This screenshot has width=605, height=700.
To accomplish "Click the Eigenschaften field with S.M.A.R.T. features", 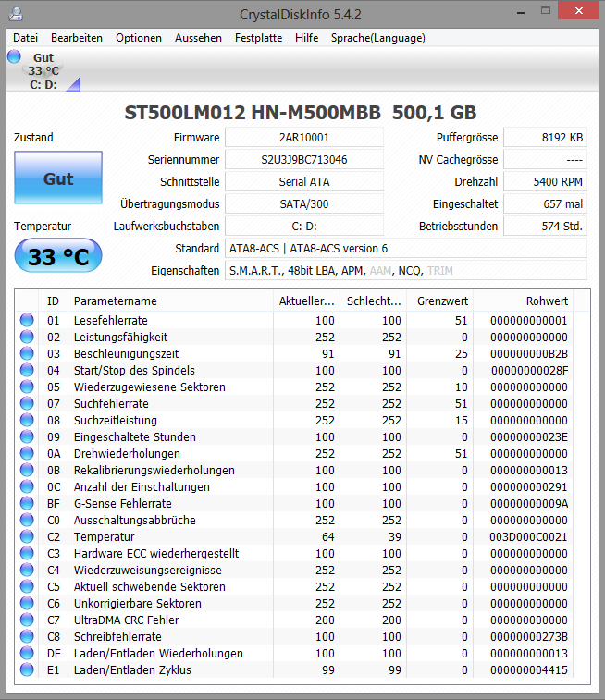I will pyautogui.click(x=406, y=271).
